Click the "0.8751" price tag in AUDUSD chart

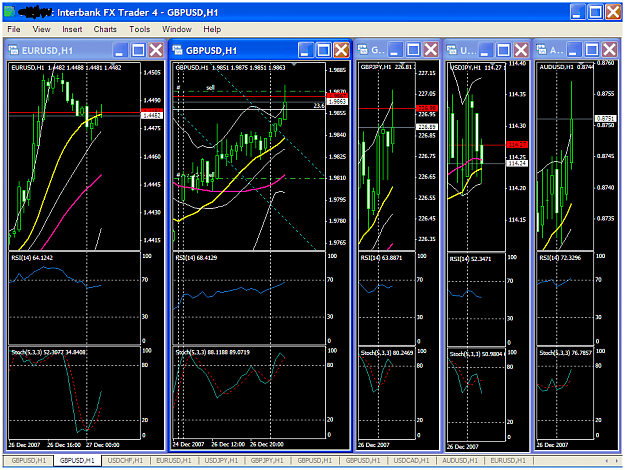pos(605,118)
